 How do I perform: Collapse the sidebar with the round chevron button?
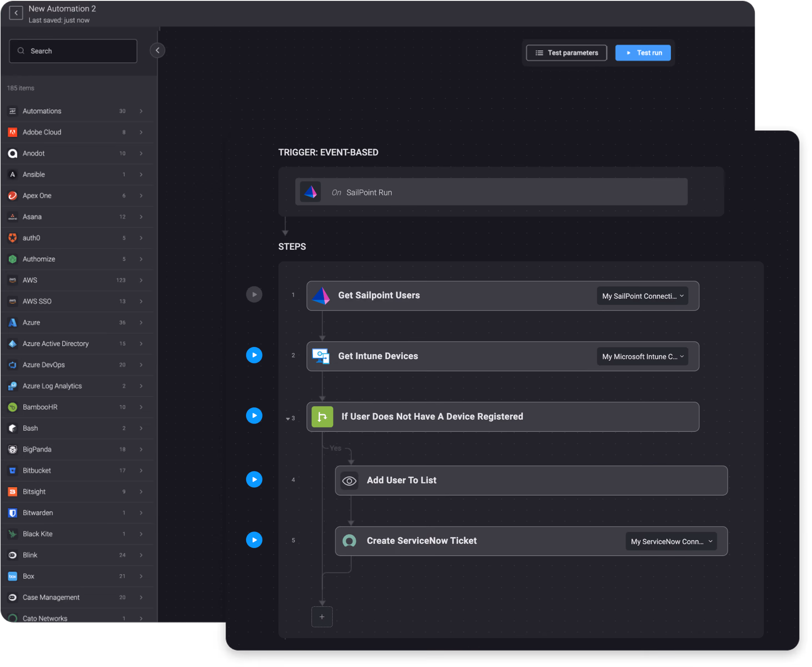coord(157,50)
